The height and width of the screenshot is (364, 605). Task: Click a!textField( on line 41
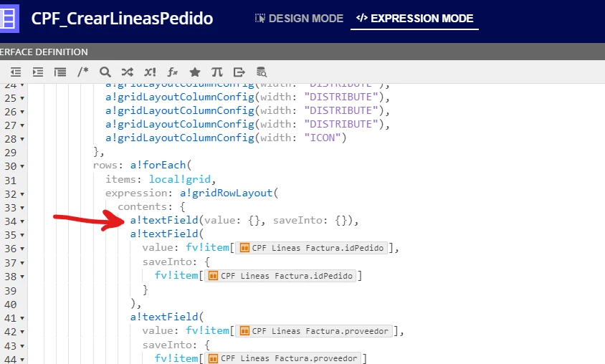click(x=167, y=317)
